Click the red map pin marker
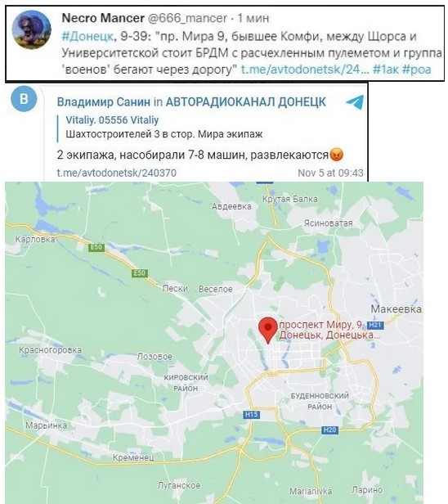Image resolution: width=448 pixels, height=504 pixels. pos(268,330)
